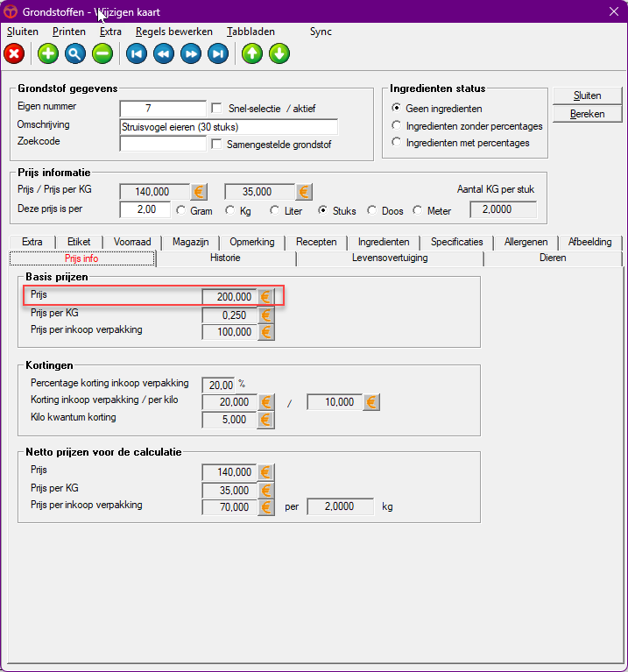628x672 pixels.
Task: Click euro icon beside Netto Prijs per KG 35,000
Action: click(x=265, y=490)
